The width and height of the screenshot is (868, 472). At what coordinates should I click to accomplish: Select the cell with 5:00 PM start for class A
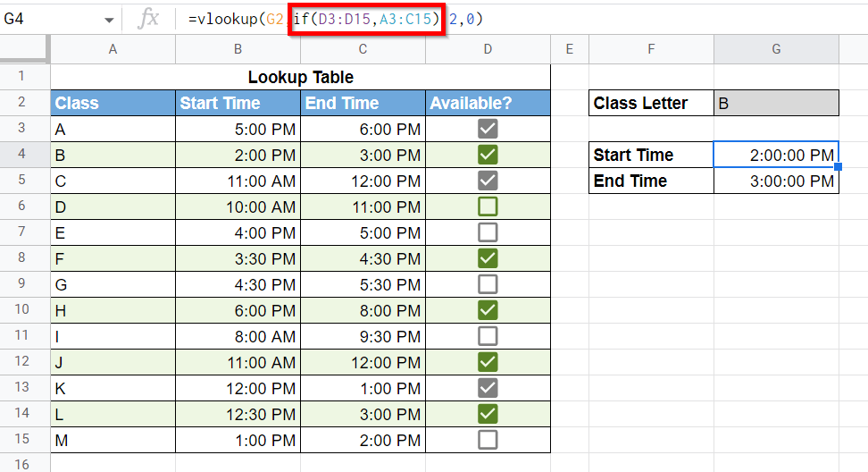click(x=238, y=129)
